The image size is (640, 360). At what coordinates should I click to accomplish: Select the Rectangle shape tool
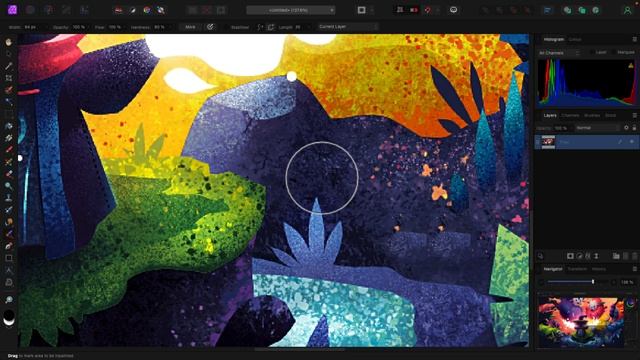9,258
